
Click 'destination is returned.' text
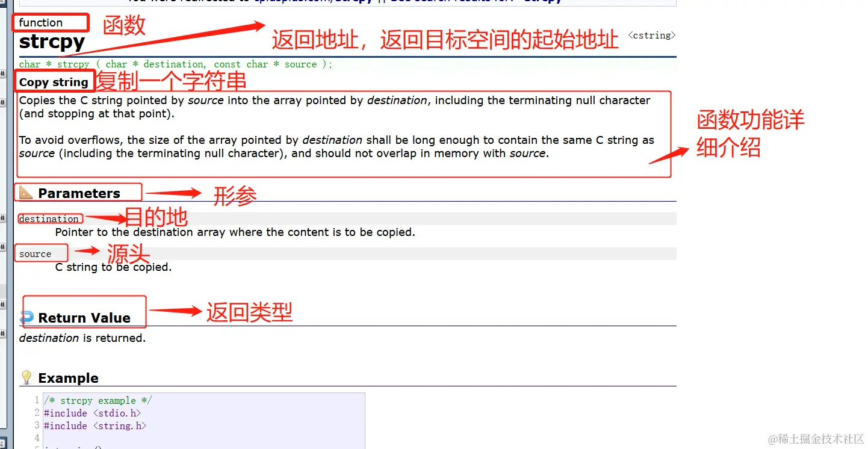(x=82, y=338)
